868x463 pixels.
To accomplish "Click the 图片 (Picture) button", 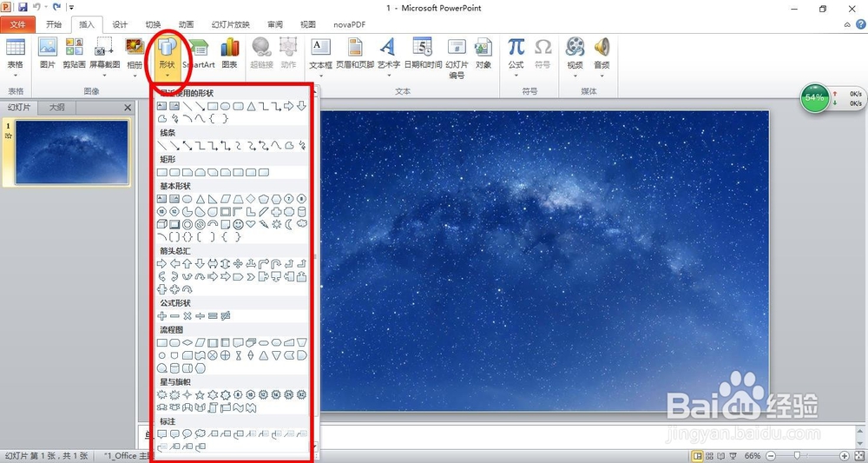I will tap(48, 53).
